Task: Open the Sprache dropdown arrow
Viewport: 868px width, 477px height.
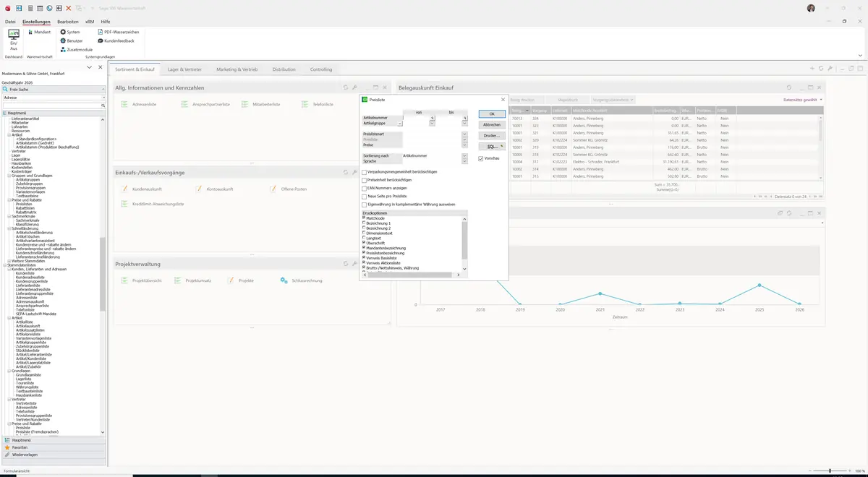Action: [464, 161]
